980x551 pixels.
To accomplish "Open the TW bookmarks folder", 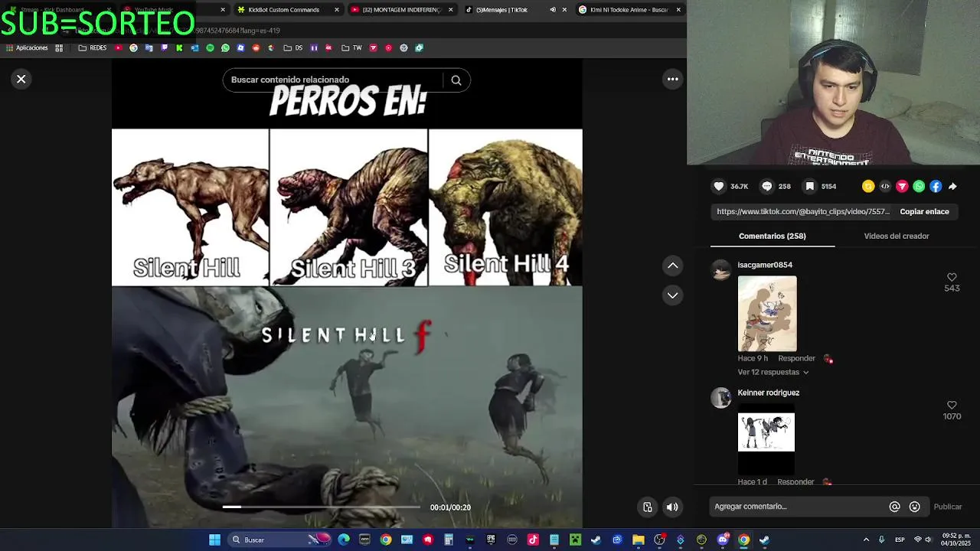I will pyautogui.click(x=352, y=47).
